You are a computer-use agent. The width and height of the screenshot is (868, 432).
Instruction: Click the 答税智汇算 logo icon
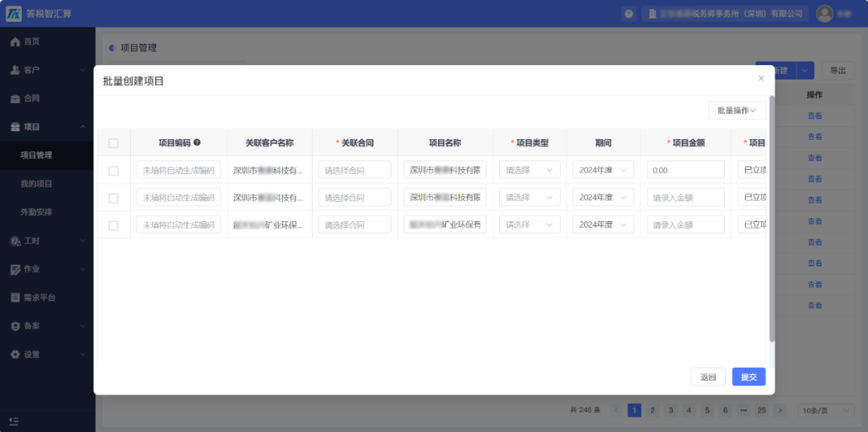point(14,14)
